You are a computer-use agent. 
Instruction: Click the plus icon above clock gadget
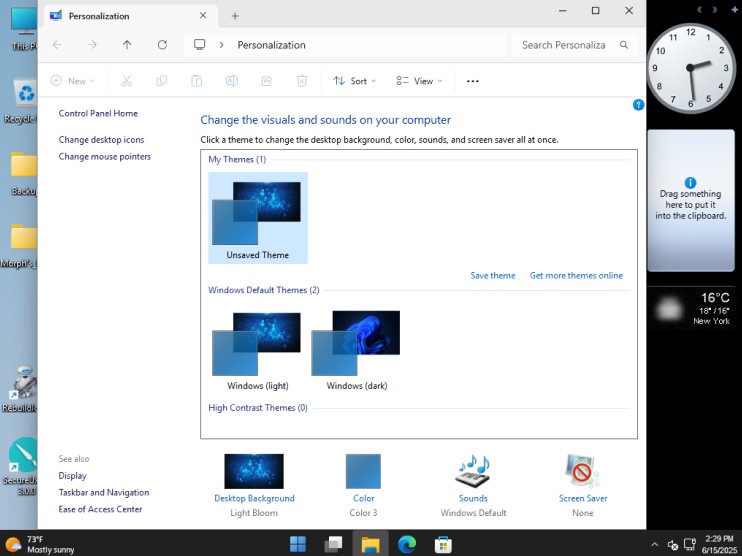tap(734, 9)
